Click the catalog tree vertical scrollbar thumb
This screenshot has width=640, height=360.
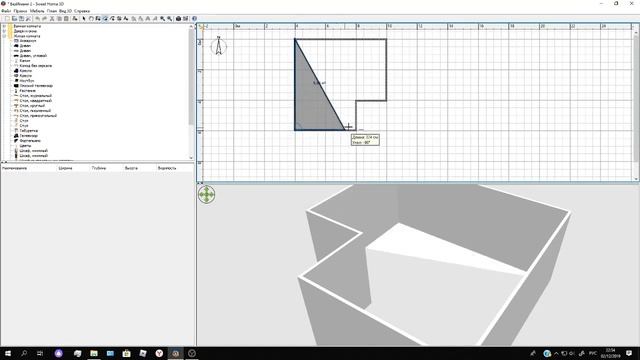191,77
